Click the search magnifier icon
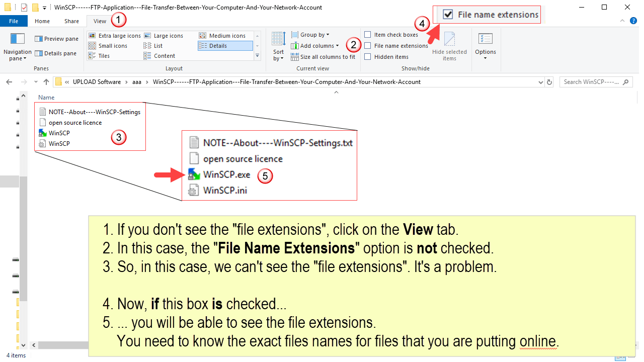The width and height of the screenshot is (644, 362). pos(626,82)
